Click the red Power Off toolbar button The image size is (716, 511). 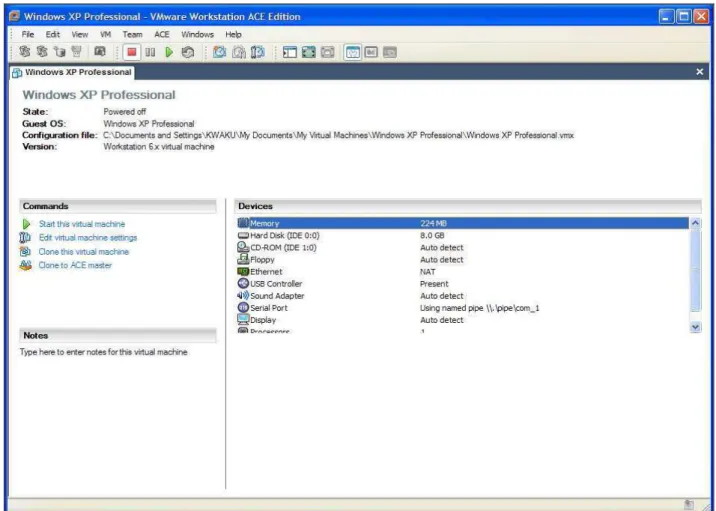coord(132,52)
